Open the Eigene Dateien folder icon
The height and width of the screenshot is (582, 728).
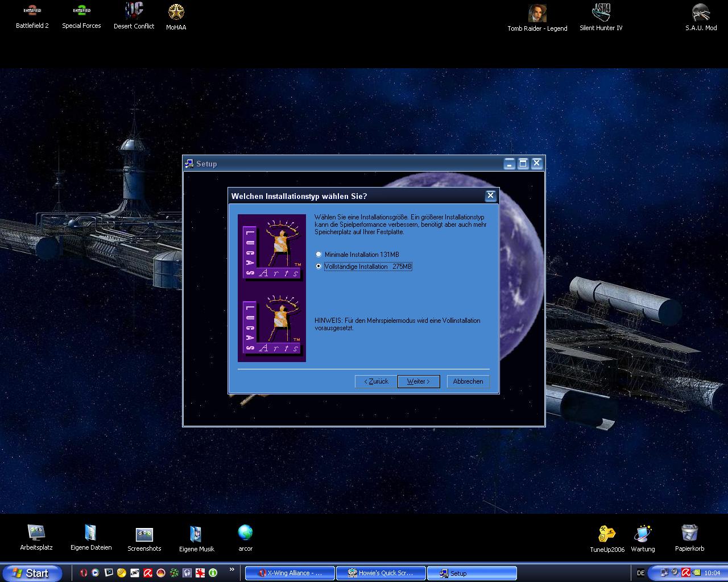click(91, 537)
